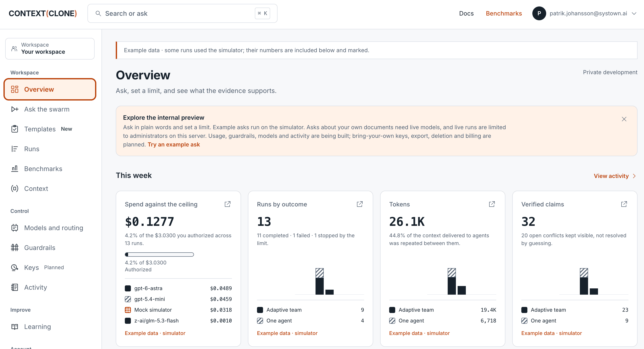This screenshot has width=644, height=349.
Task: Click the Runs list icon
Action: click(15, 149)
